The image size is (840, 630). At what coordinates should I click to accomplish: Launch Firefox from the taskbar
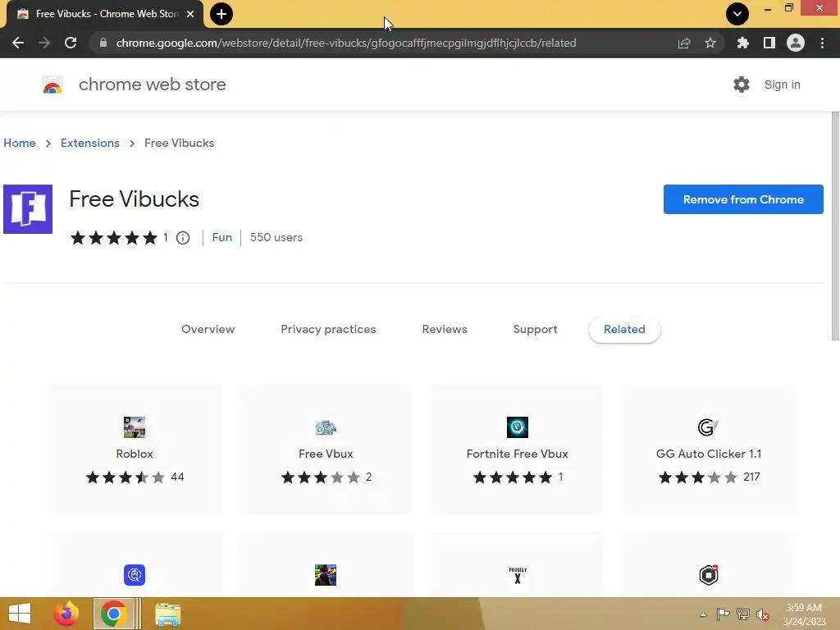[x=66, y=614]
